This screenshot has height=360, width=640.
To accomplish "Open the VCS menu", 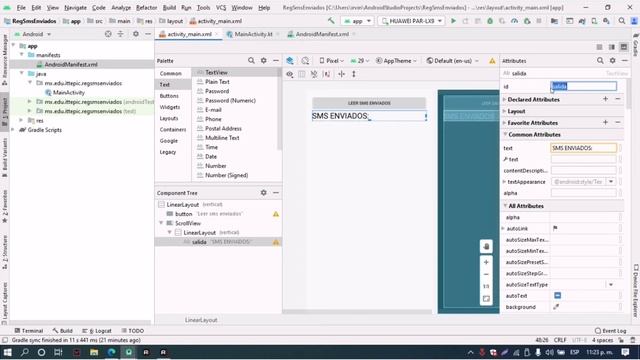I will 221,7.
